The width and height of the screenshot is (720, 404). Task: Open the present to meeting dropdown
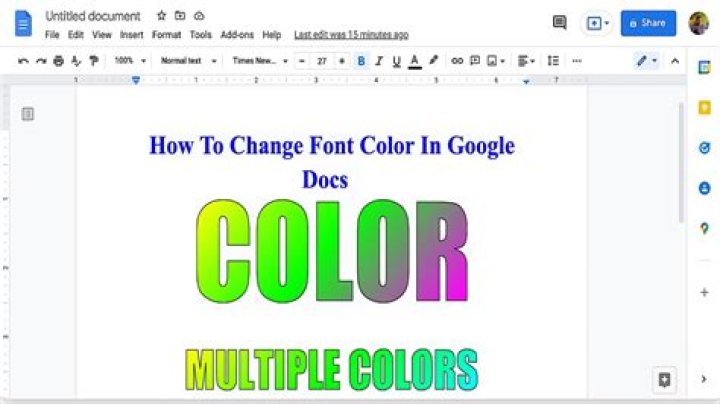point(596,23)
